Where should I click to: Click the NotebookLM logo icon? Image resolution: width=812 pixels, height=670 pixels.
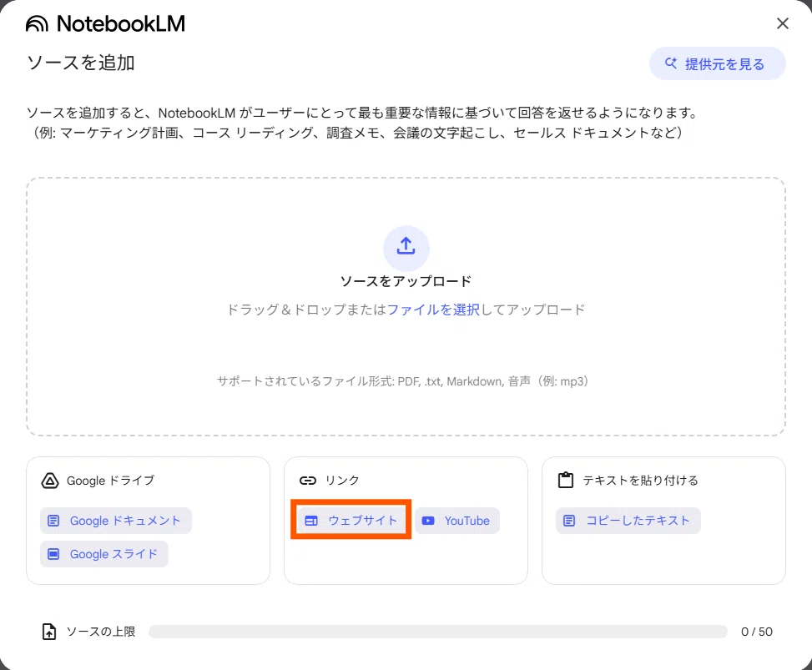point(37,24)
